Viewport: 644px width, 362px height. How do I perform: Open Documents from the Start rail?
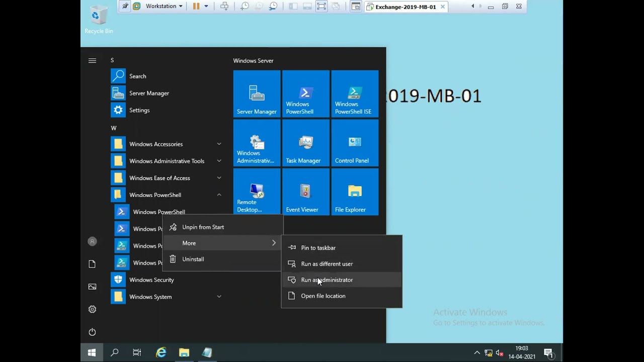(92, 264)
